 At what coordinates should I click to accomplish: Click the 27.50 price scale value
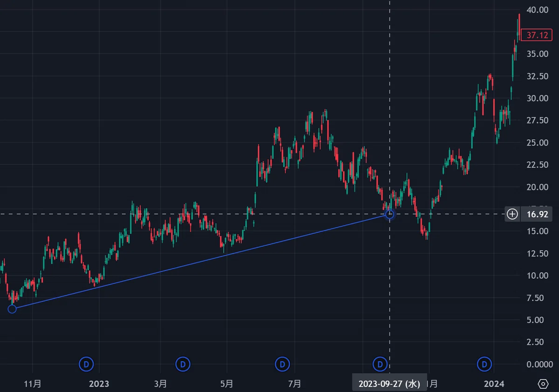click(x=537, y=120)
